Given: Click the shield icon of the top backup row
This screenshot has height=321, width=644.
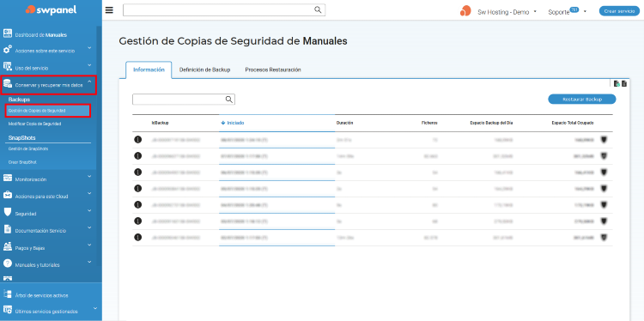Looking at the screenshot, I should [x=604, y=140].
